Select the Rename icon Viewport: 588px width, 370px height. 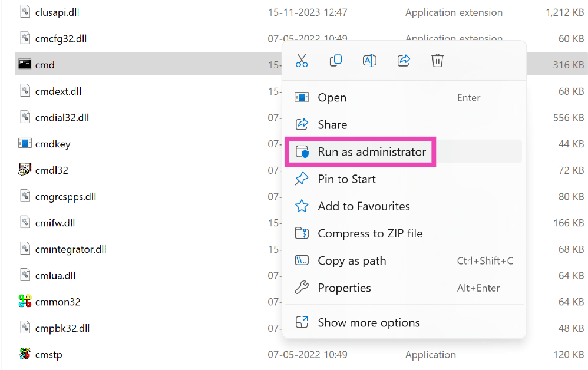tap(369, 60)
